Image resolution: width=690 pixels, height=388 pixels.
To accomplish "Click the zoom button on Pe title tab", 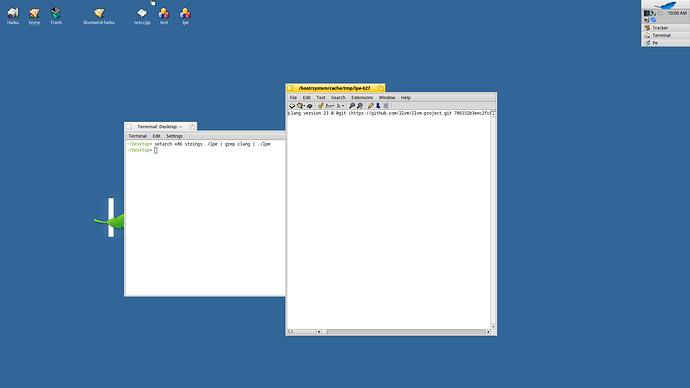I will pyautogui.click(x=380, y=88).
